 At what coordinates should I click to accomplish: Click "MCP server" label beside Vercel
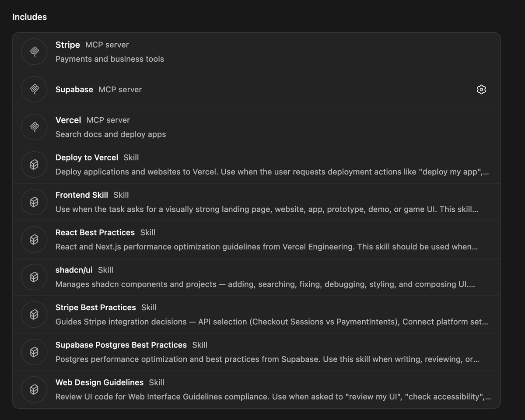(108, 120)
